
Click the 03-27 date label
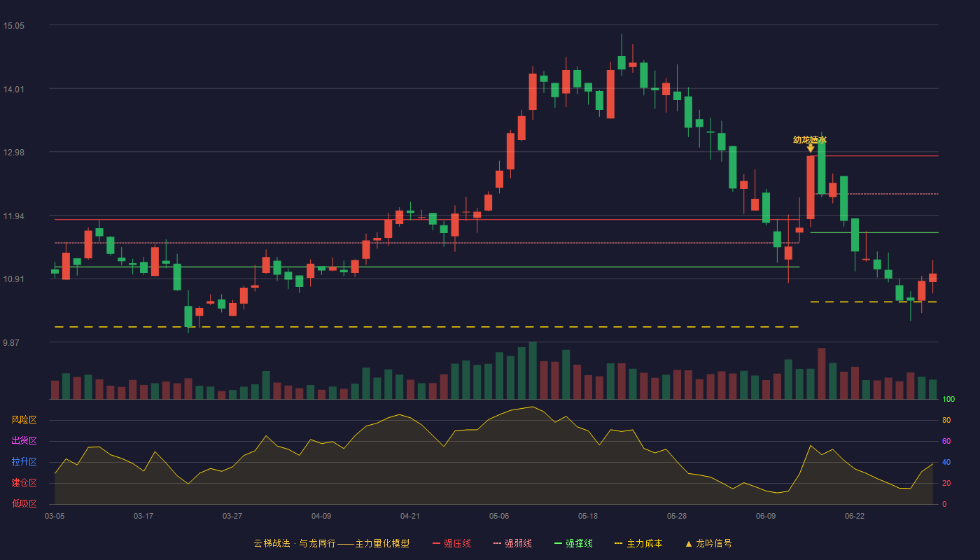pos(232,516)
